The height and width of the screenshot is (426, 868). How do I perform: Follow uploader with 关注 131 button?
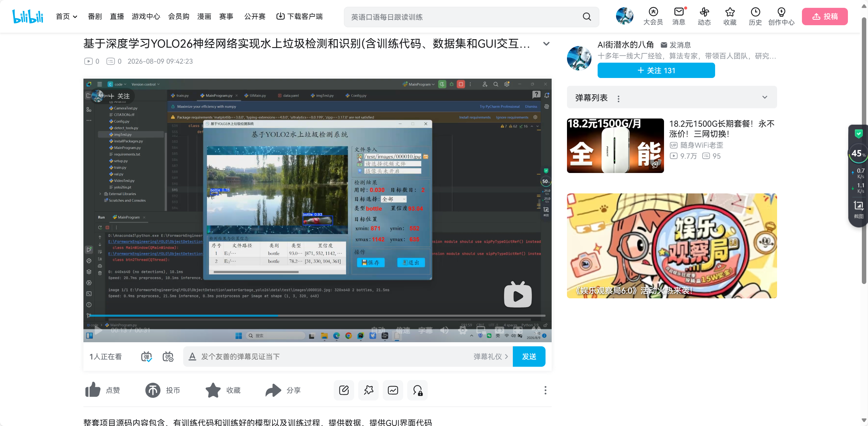click(x=656, y=70)
